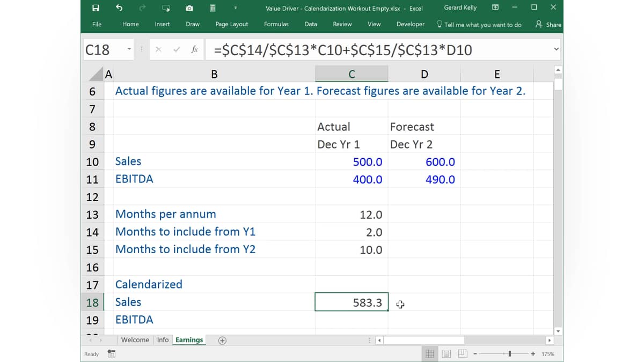This screenshot has height=362, width=644.
Task: Click the Gerard Kelly account name
Action: tap(460, 8)
